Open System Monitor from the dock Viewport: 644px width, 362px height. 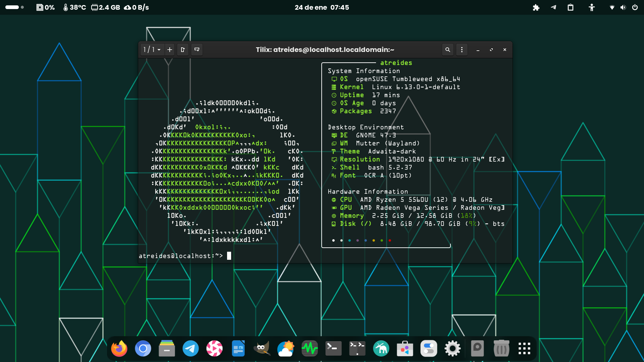310,349
